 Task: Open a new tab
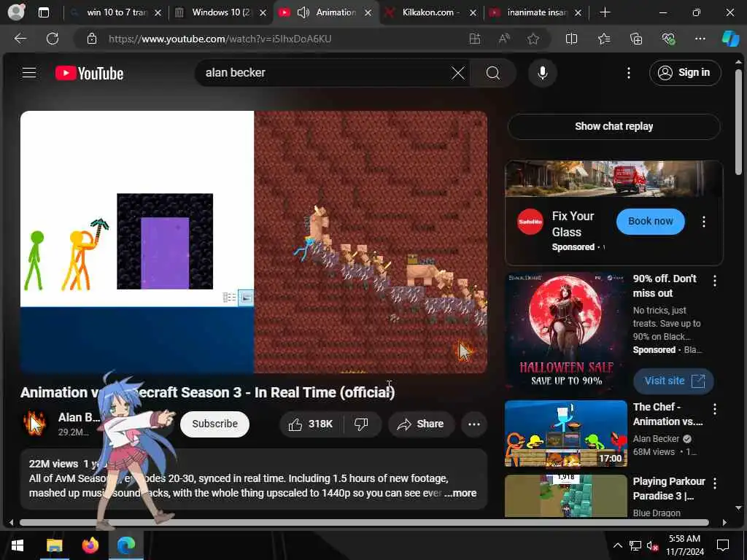pyautogui.click(x=605, y=12)
